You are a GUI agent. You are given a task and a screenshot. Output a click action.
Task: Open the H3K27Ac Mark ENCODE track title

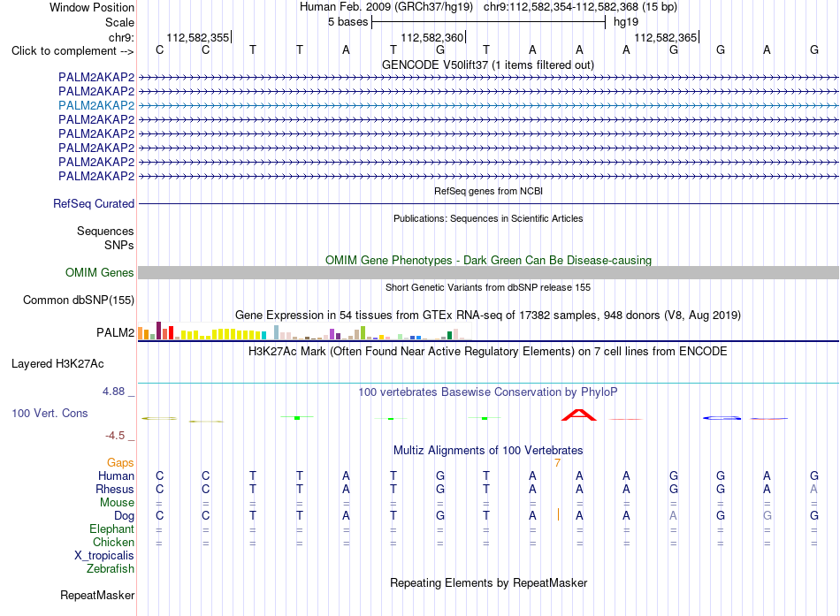487,352
